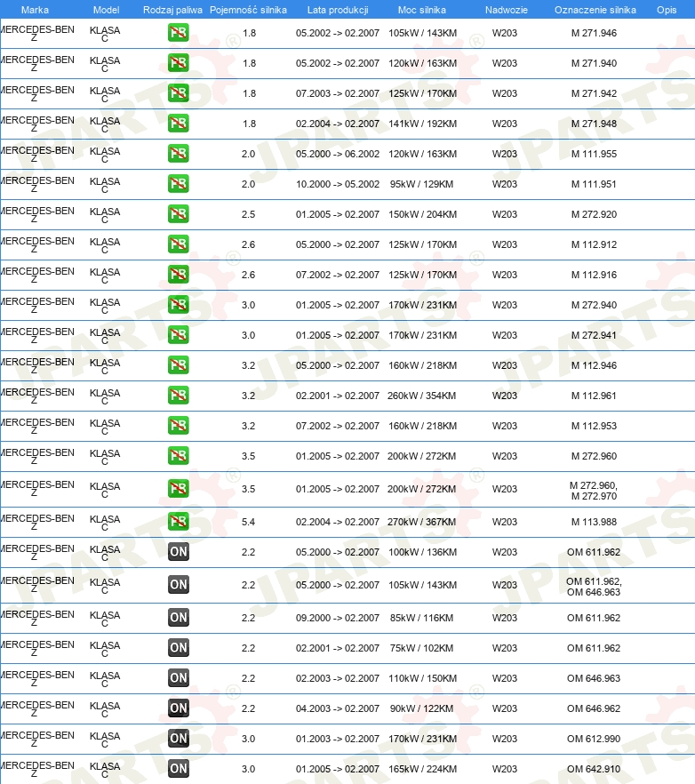Click the Pojemność silnika column header
Viewport: 695px width, 784px height.
tap(249, 10)
